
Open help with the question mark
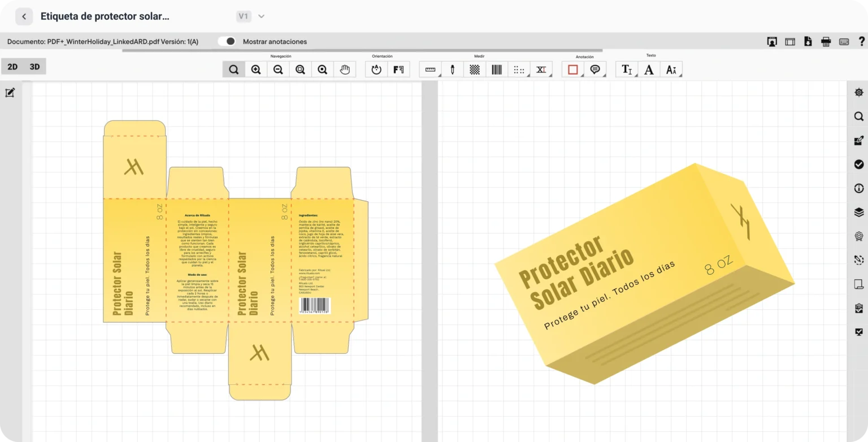click(861, 41)
